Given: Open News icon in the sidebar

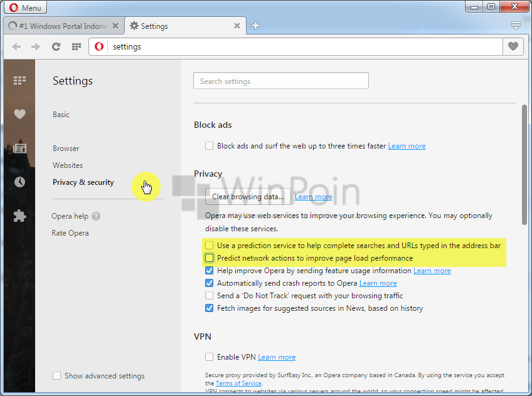Looking at the screenshot, I should (19, 148).
